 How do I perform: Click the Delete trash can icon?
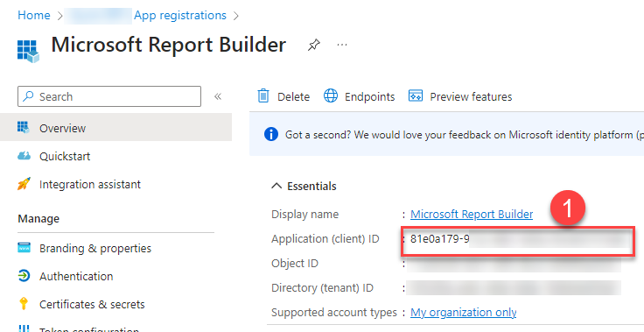pos(262,96)
